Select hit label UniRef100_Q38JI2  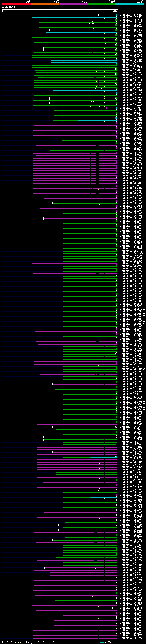pyautogui.click(x=131, y=37)
